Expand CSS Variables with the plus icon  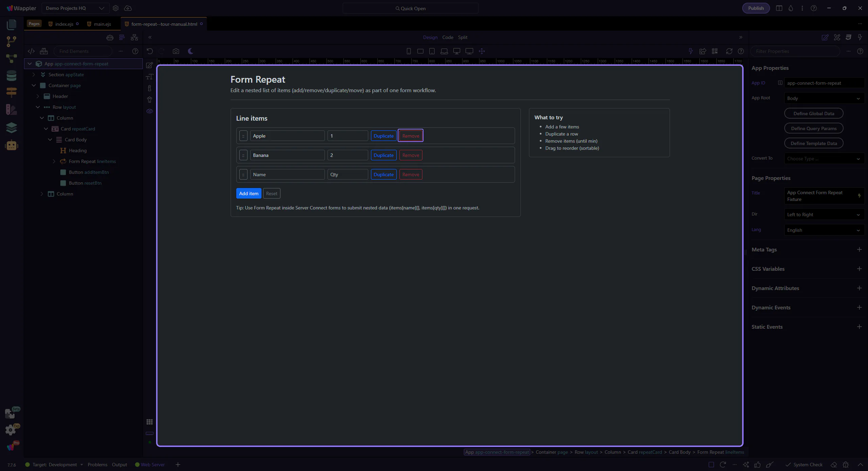(x=859, y=269)
